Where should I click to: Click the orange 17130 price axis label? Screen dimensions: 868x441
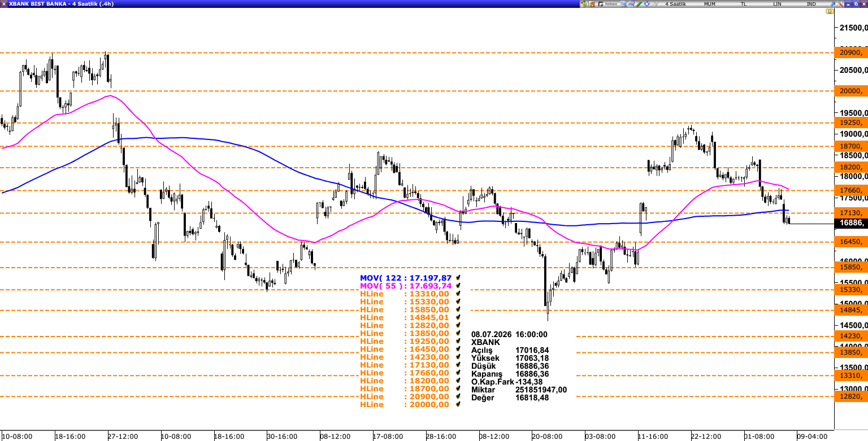pos(851,213)
